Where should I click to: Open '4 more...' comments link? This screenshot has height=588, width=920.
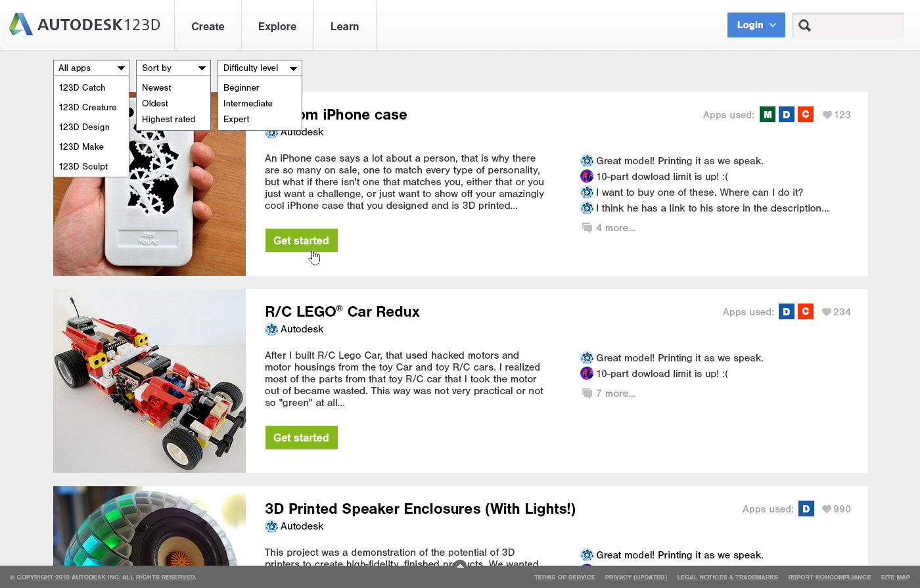tap(616, 228)
